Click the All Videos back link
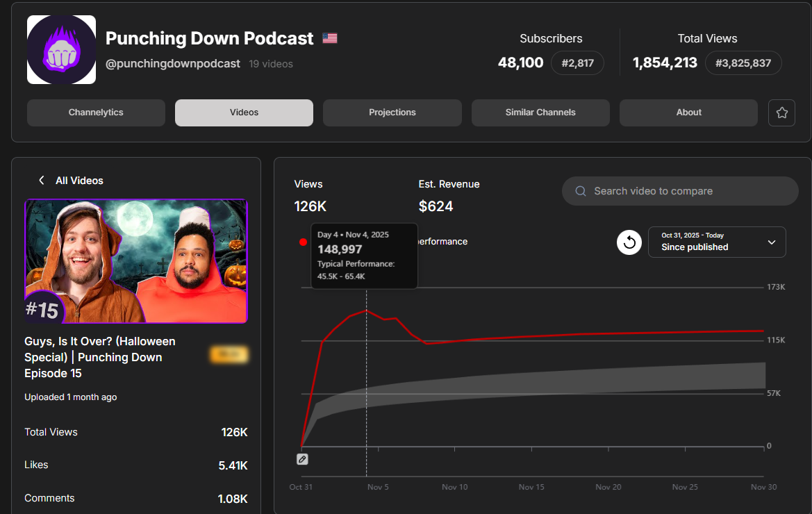Image resolution: width=812 pixels, height=514 pixels. point(79,181)
